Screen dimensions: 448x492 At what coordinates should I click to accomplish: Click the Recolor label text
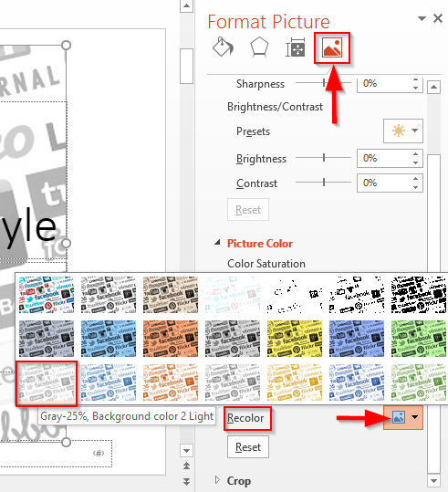(245, 418)
